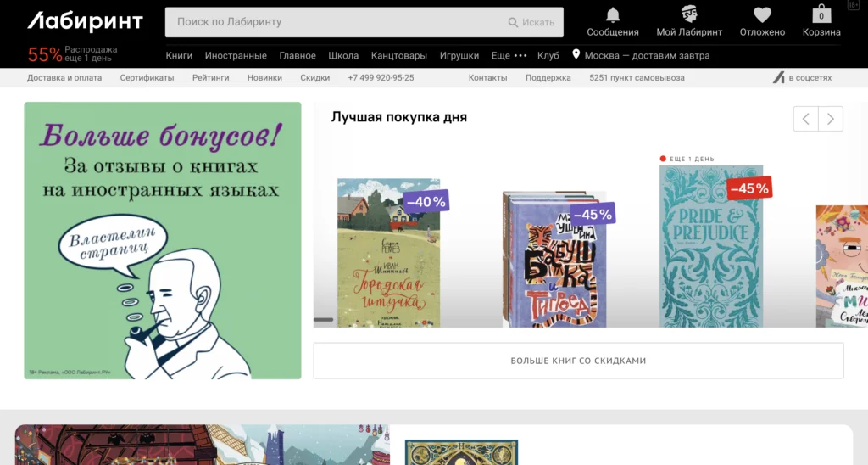This screenshot has width=868, height=465.
Task: Open the Скидки link
Action: pyautogui.click(x=315, y=77)
